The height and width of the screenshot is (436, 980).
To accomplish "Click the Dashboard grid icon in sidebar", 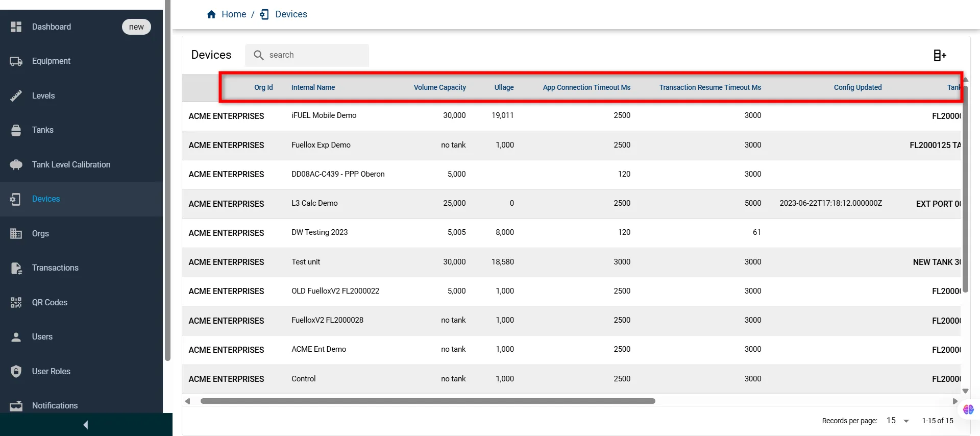I will point(16,27).
